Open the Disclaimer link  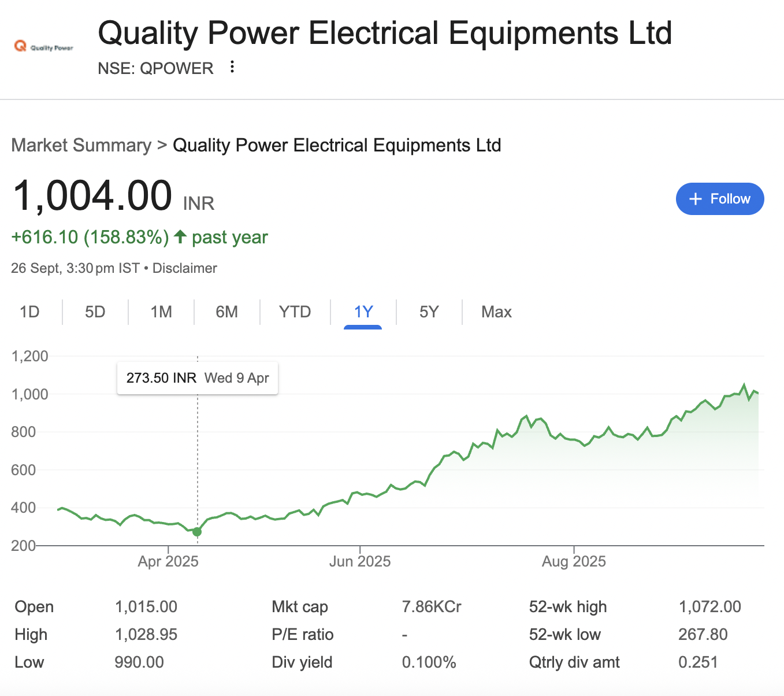[x=185, y=268]
